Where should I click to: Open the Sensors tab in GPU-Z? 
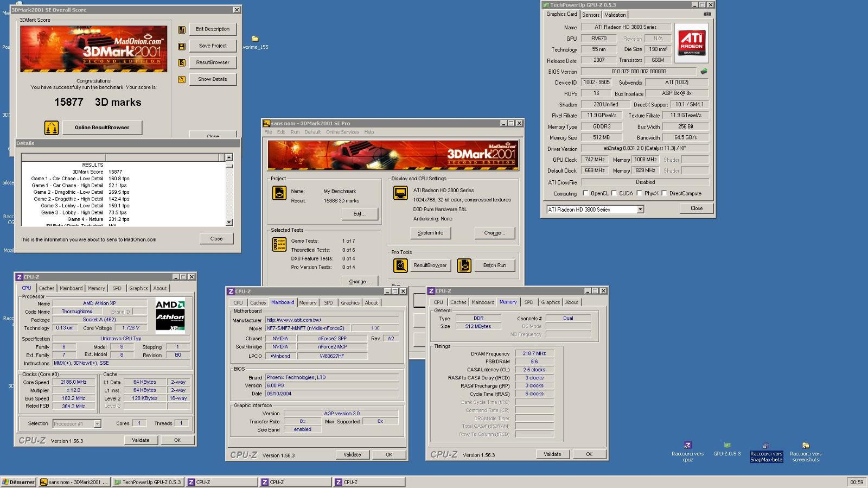[591, 15]
